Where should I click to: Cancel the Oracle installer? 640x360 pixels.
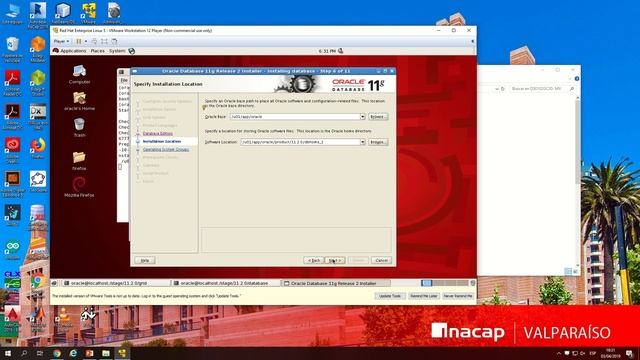pyautogui.click(x=381, y=260)
